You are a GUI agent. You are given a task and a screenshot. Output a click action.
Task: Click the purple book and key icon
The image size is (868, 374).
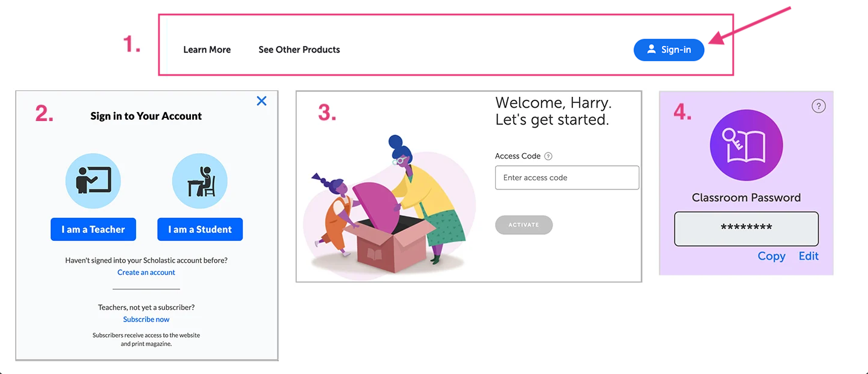[746, 146]
